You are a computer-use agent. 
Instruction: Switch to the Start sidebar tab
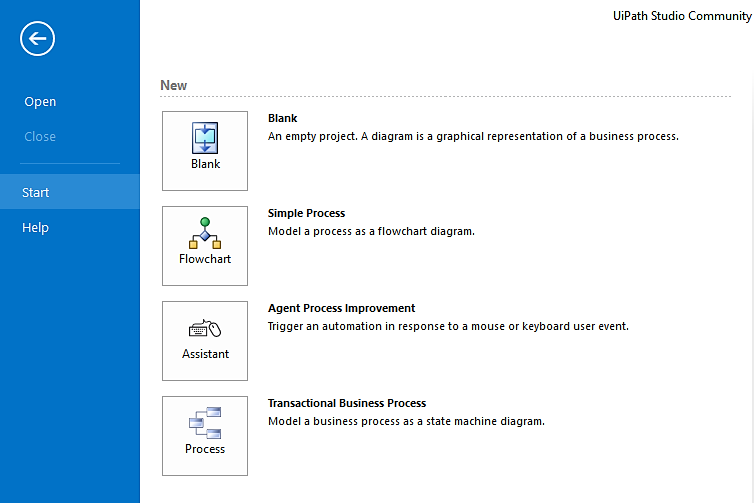tap(70, 192)
